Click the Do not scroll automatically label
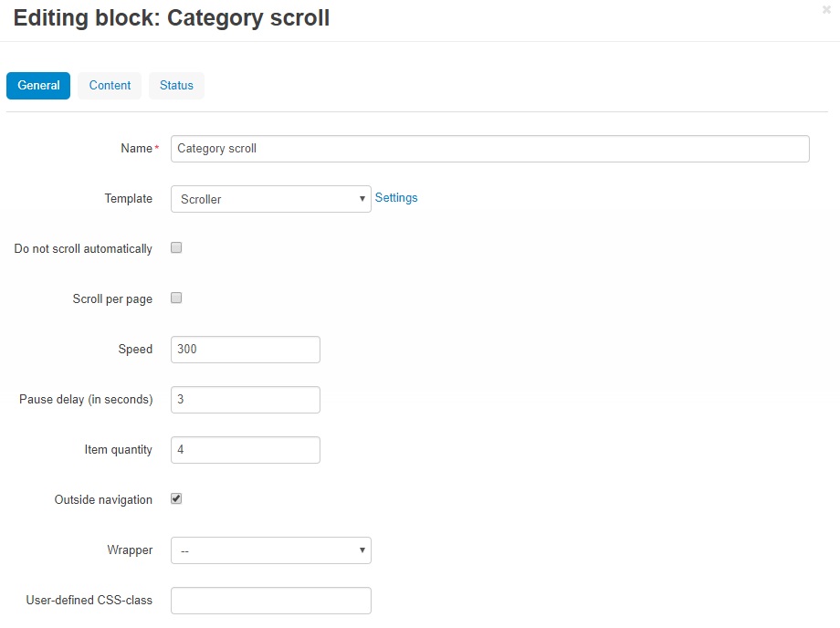840x628 pixels. coord(83,249)
